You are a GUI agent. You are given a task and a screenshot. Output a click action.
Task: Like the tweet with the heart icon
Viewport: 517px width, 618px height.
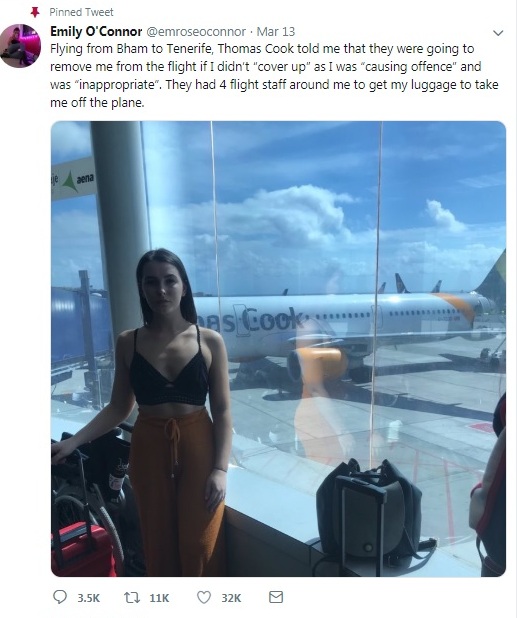[x=204, y=597]
